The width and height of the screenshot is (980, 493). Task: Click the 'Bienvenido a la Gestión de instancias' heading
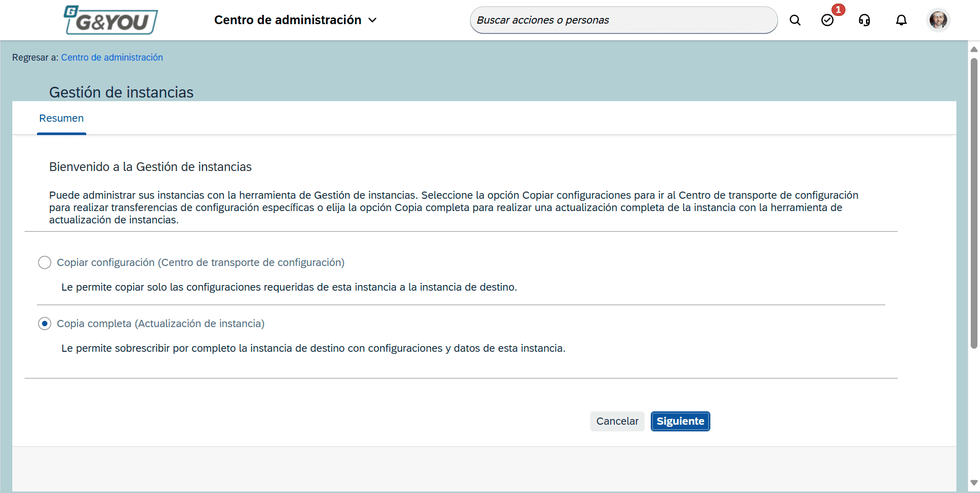(x=150, y=167)
